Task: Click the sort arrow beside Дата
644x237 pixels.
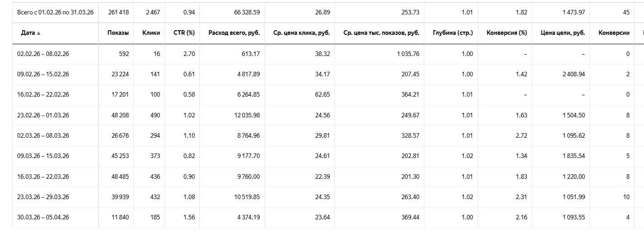Action: coord(38,33)
